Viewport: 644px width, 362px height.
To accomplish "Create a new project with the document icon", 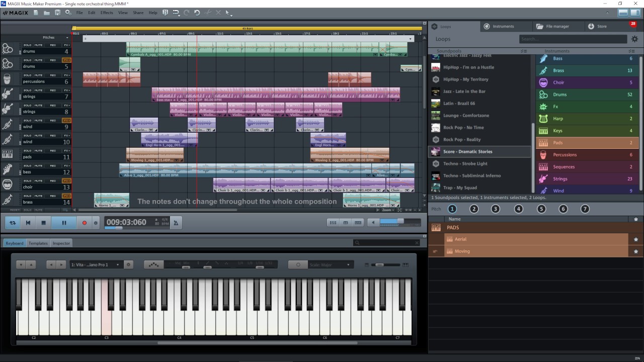I will click(x=36, y=13).
